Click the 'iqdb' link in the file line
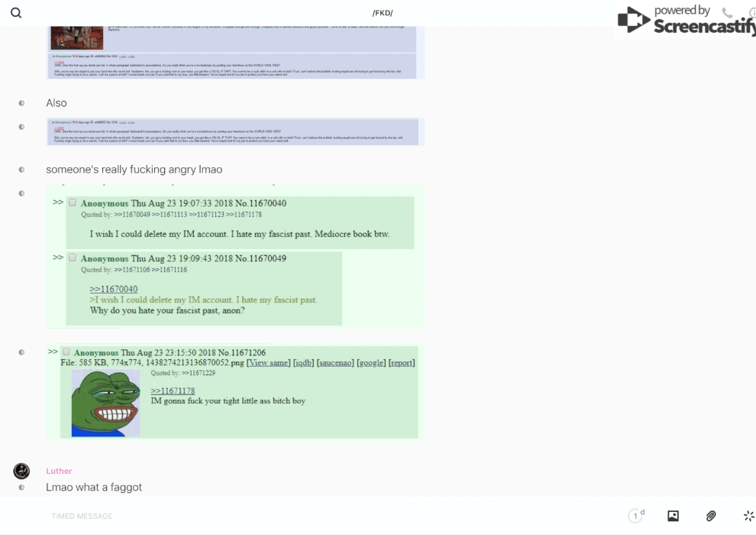756x535 pixels. 303,362
